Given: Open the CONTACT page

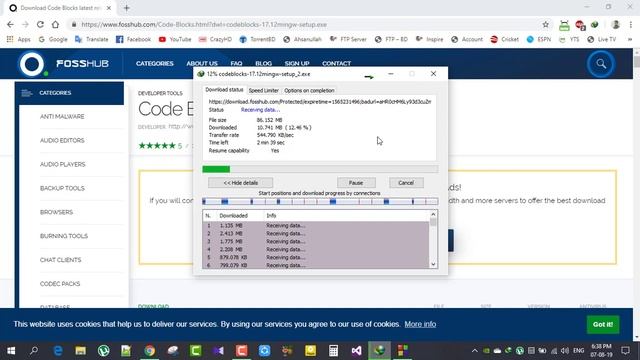Looking at the screenshot, I should pyautogui.click(x=336, y=63).
